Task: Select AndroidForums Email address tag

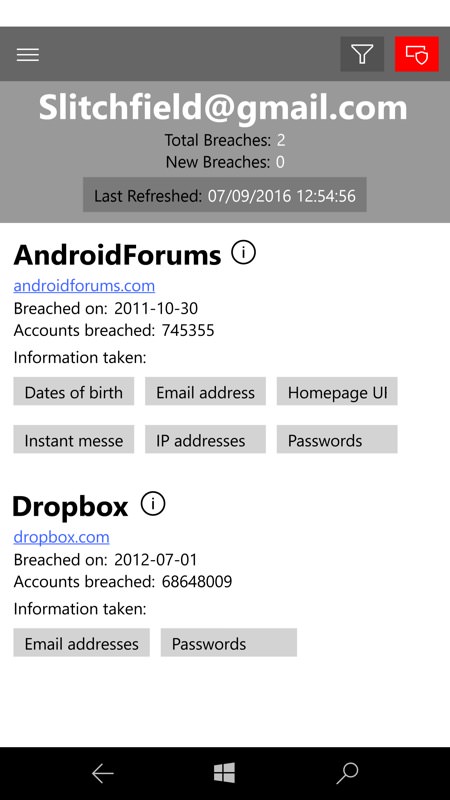Action: click(x=205, y=391)
